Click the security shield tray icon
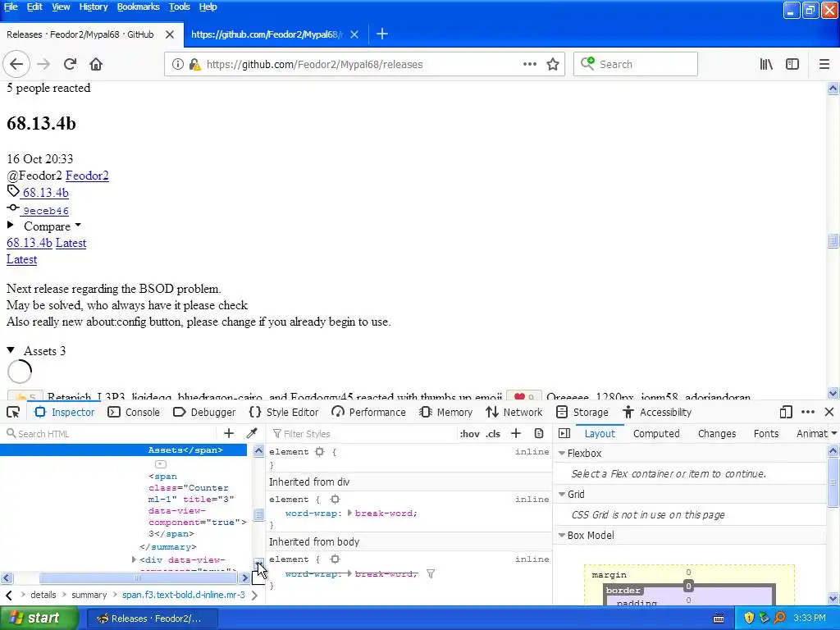This screenshot has height=630, width=840. (748, 619)
